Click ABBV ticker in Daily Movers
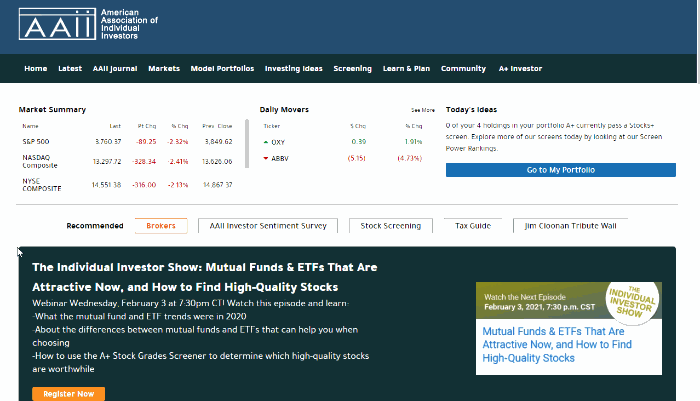 (280, 158)
